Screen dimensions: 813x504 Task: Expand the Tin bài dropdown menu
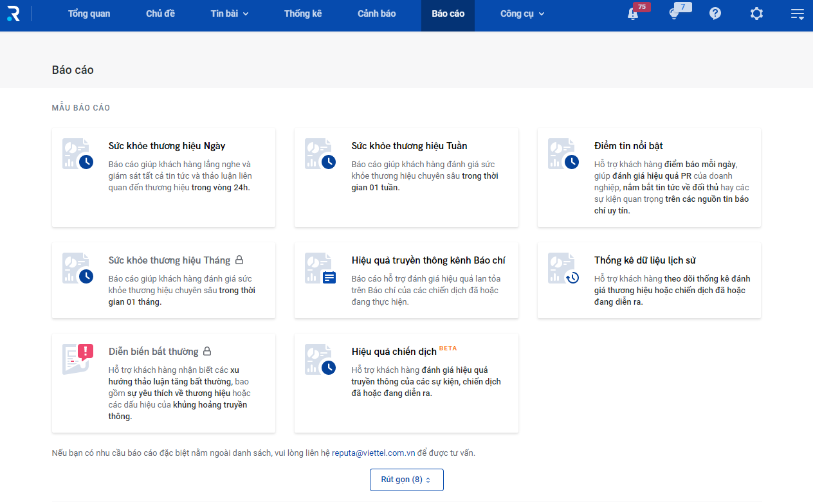click(x=230, y=14)
